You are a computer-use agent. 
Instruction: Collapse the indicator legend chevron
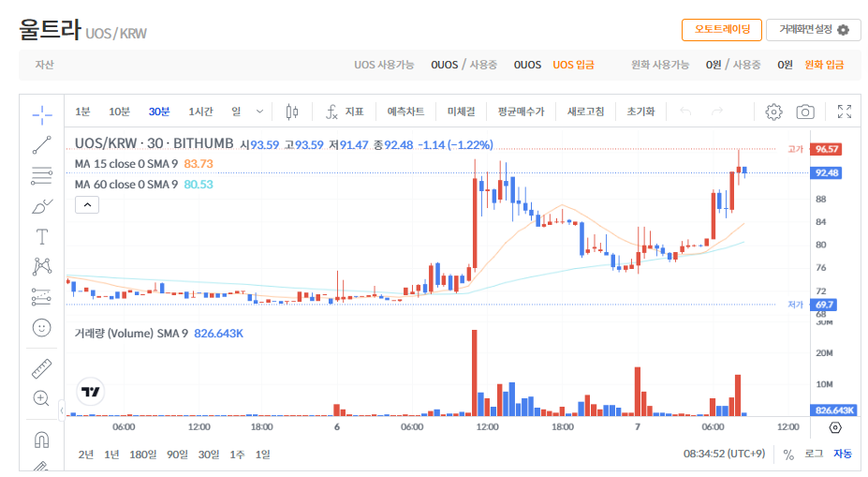[87, 205]
